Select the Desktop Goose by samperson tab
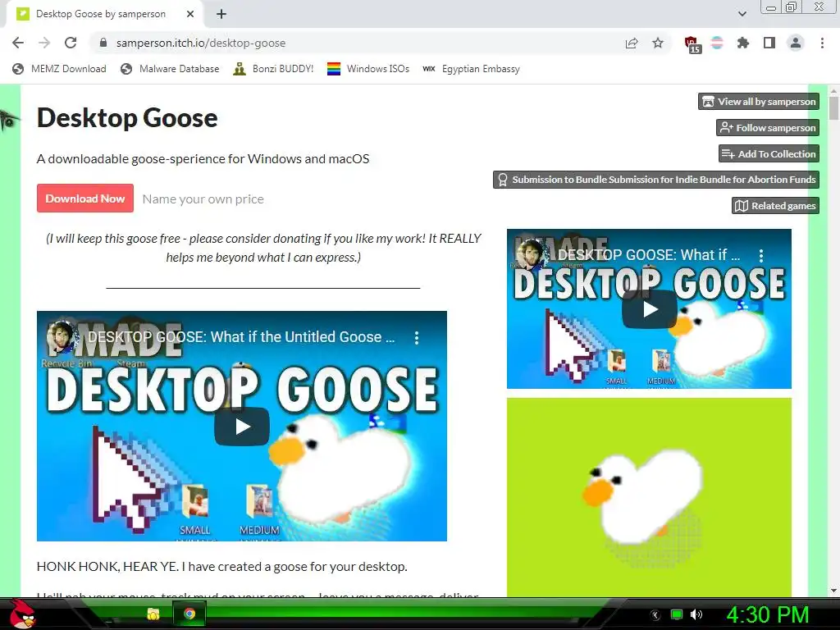 (101, 14)
